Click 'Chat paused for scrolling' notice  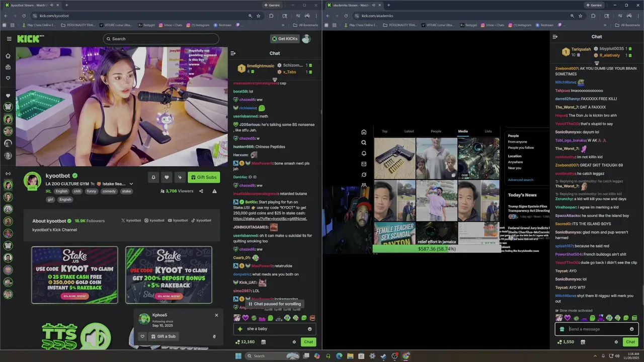click(275, 304)
